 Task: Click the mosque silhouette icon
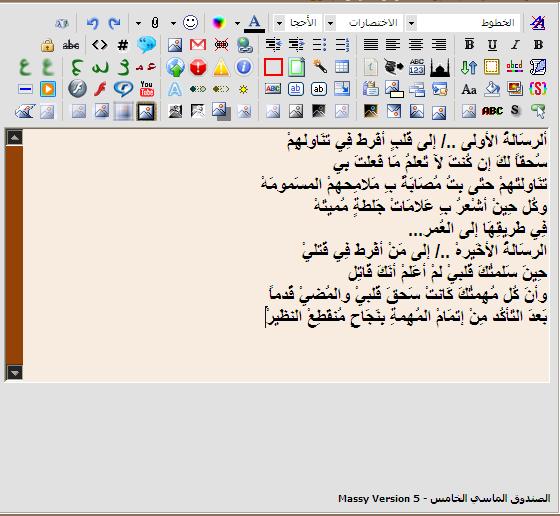point(440,67)
